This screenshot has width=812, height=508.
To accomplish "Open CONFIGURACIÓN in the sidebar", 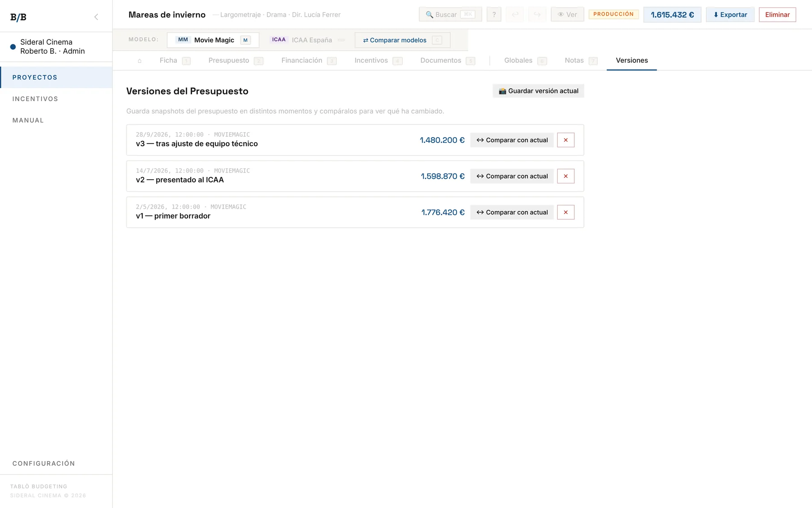I will point(56,463).
